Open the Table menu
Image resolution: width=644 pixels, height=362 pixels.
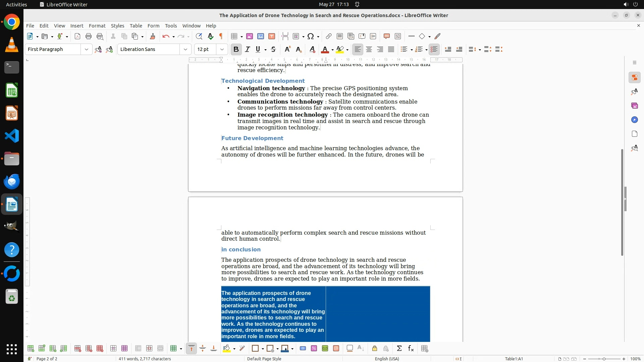coord(136,25)
